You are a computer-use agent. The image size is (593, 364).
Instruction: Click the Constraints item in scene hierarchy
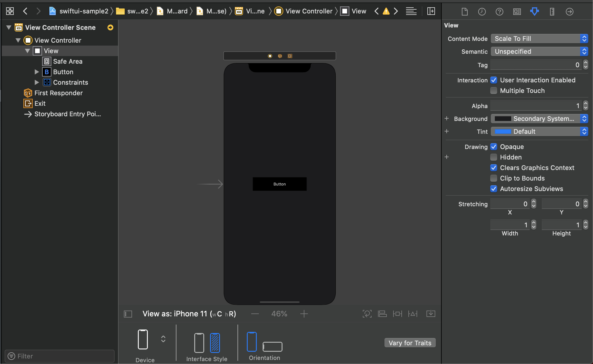pos(71,82)
